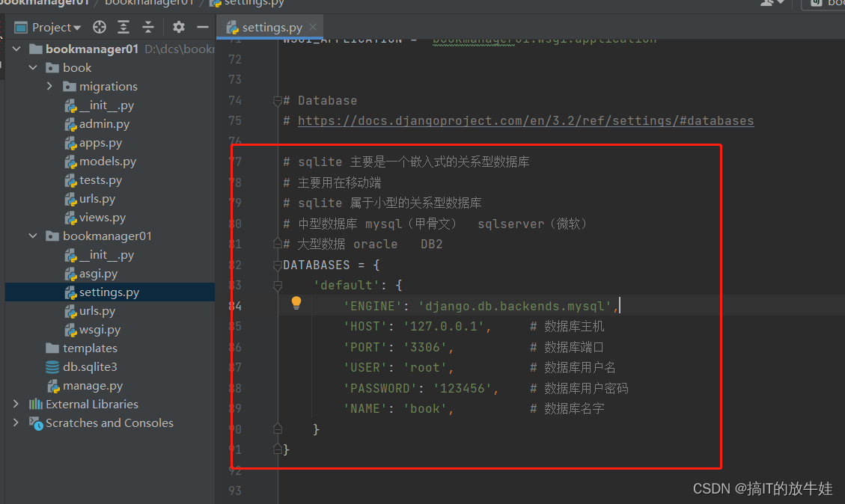The height and width of the screenshot is (504, 845).
Task: Close the settings.py tab
Action: (313, 27)
